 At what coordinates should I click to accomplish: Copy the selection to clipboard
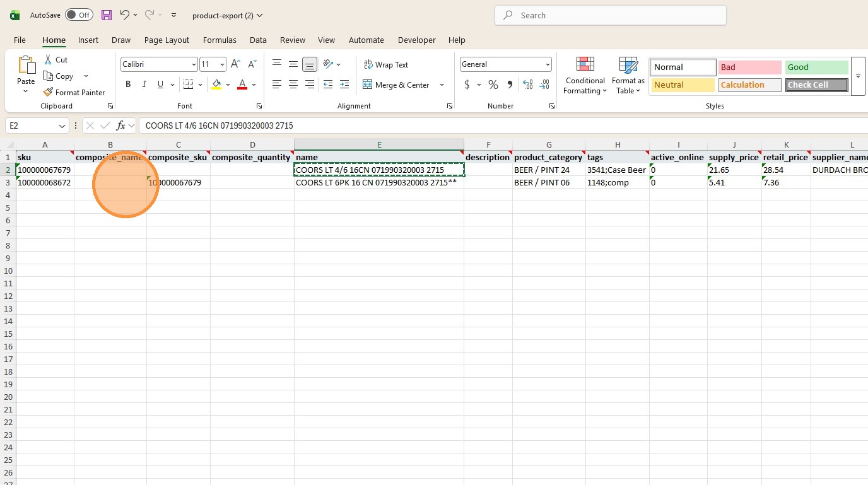coord(59,76)
